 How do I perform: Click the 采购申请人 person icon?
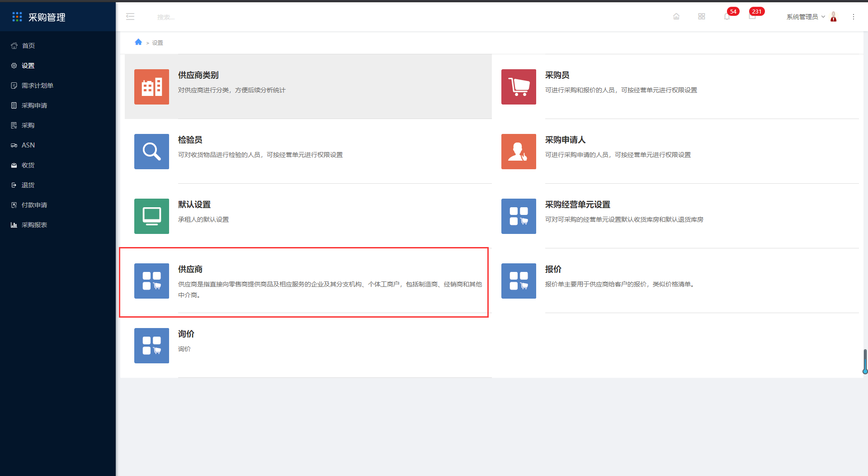click(x=519, y=152)
